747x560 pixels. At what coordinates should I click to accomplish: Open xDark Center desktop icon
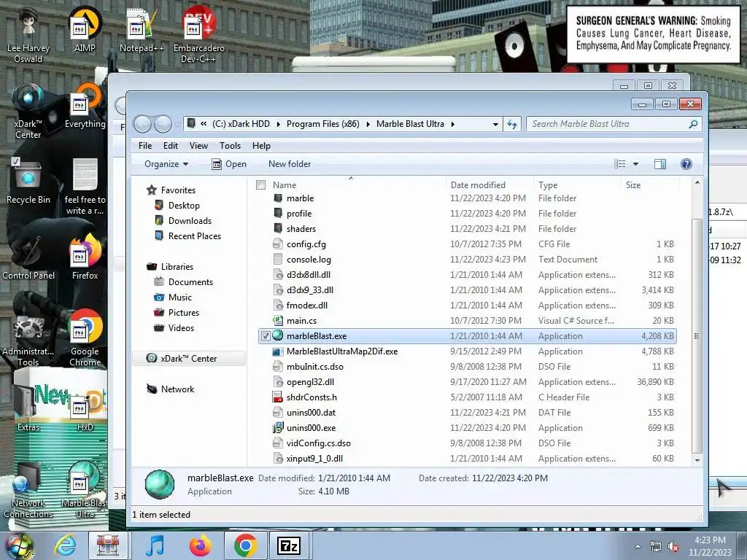pos(28,111)
